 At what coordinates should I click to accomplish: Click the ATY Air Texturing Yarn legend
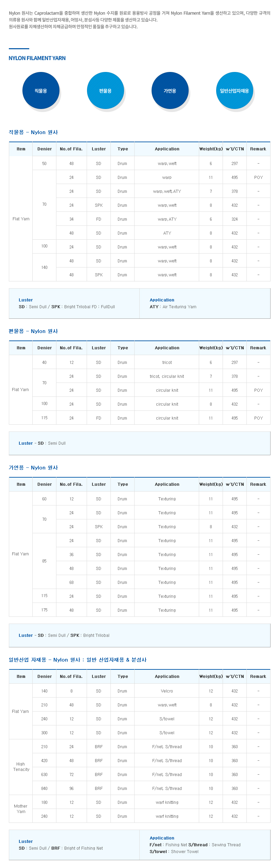click(173, 307)
